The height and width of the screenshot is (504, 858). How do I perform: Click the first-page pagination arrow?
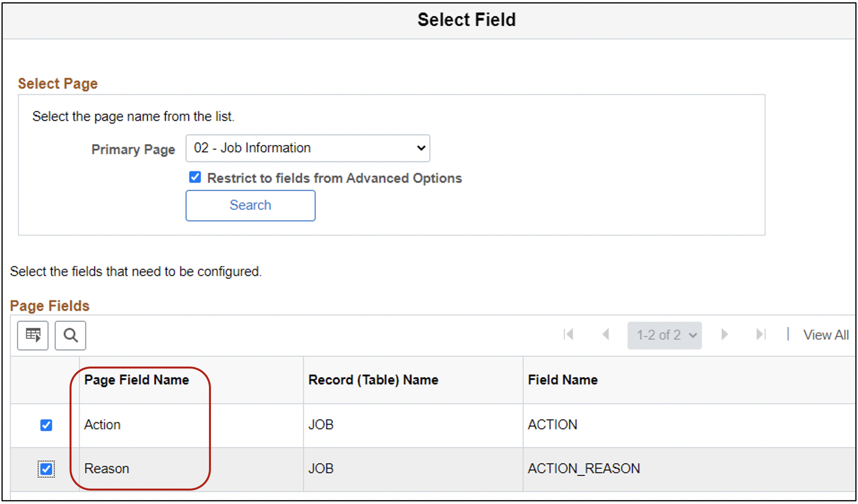[569, 335]
